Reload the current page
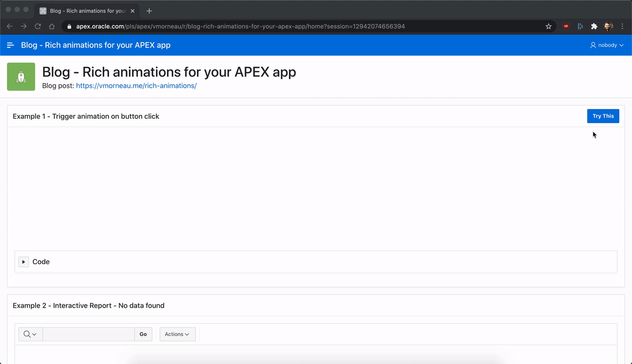 click(x=38, y=26)
